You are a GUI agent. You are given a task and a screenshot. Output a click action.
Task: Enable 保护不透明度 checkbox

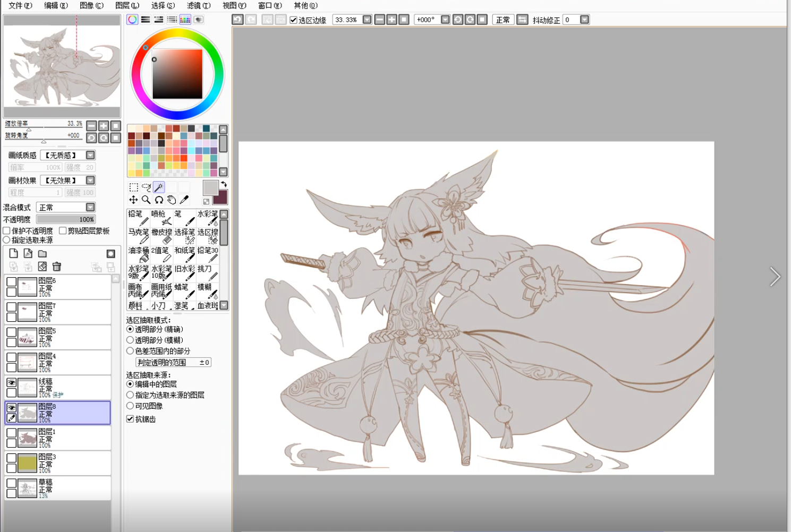(x=7, y=230)
